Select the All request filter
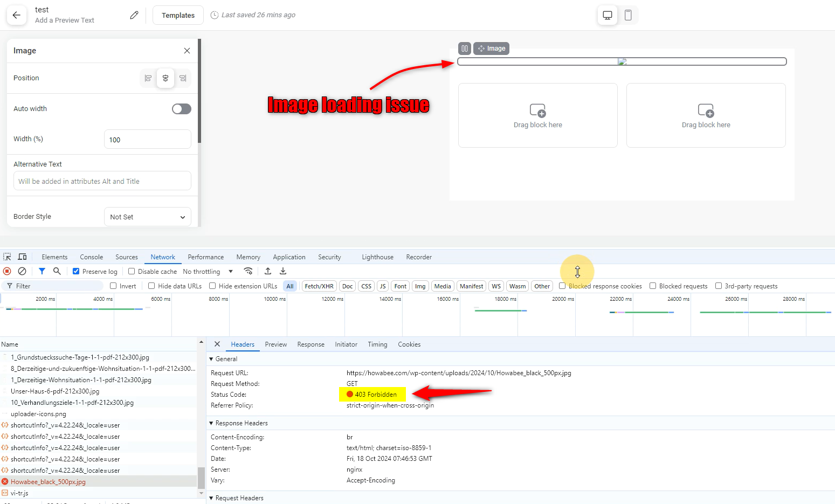 pos(290,286)
